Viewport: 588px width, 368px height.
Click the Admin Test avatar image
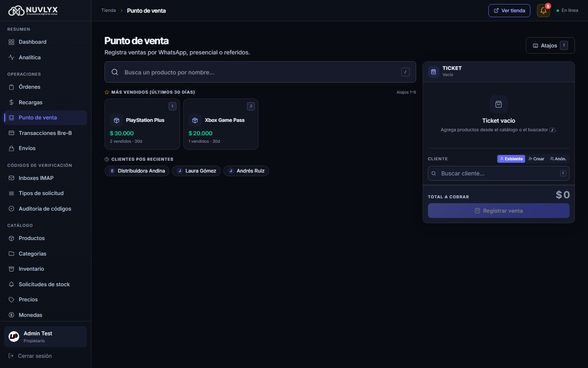pyautogui.click(x=14, y=337)
